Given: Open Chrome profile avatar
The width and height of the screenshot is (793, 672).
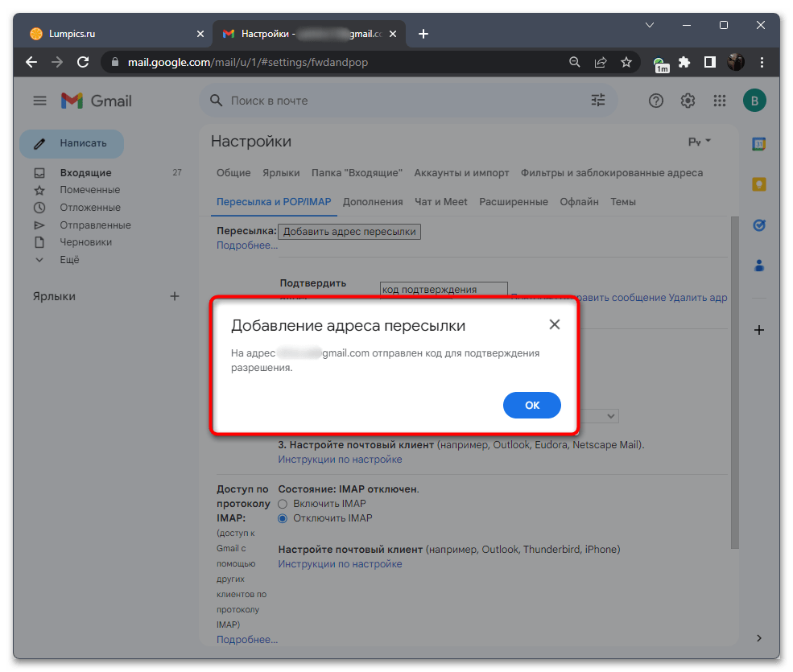Looking at the screenshot, I should coord(735,62).
